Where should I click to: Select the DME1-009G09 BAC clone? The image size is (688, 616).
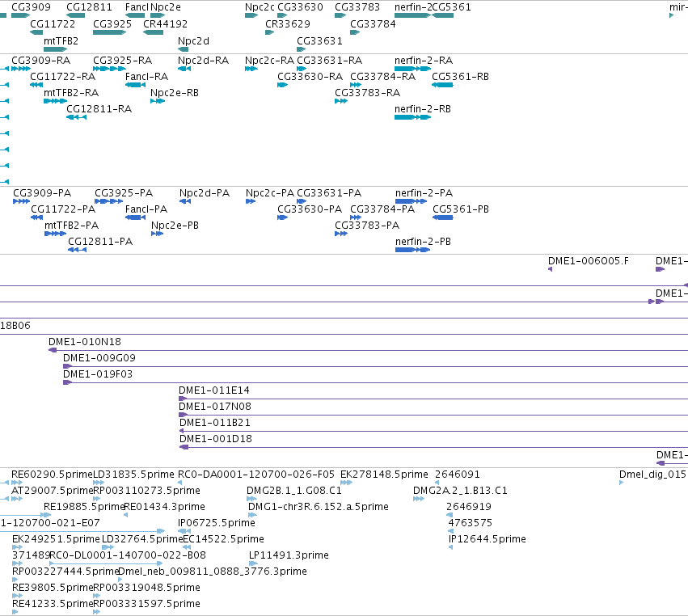[376, 366]
